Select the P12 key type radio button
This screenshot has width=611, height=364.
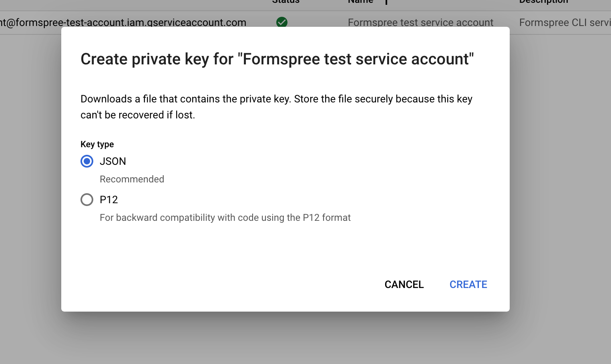[87, 200]
